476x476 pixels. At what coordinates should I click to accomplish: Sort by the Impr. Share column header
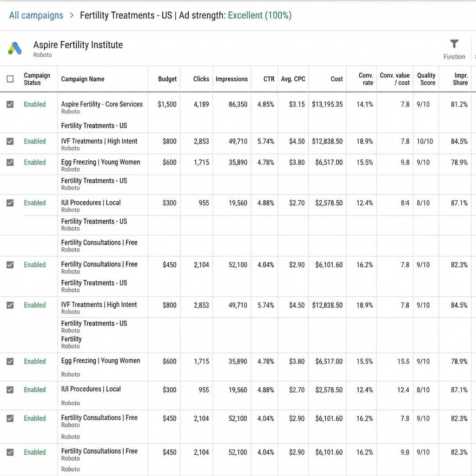(460, 79)
